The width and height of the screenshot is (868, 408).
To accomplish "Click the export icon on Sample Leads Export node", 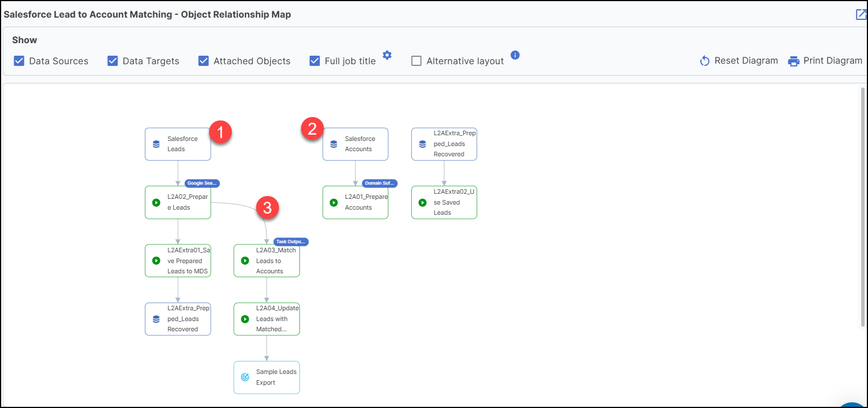I will click(x=245, y=377).
